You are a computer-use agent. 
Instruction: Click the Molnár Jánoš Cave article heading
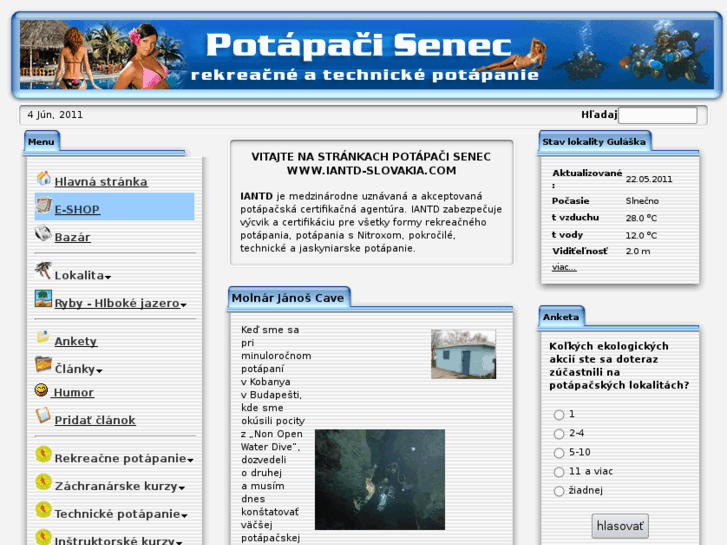point(288,298)
